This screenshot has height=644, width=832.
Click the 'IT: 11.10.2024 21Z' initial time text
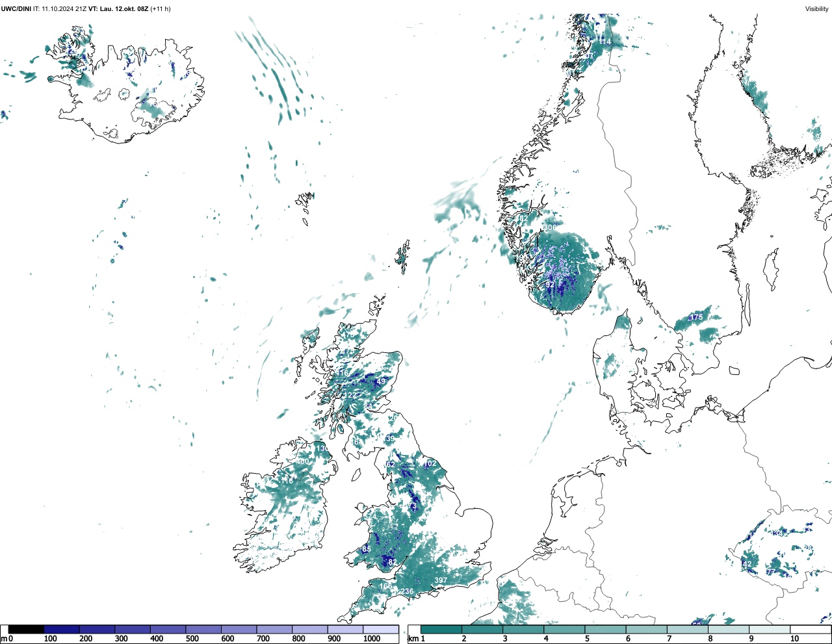60,9
